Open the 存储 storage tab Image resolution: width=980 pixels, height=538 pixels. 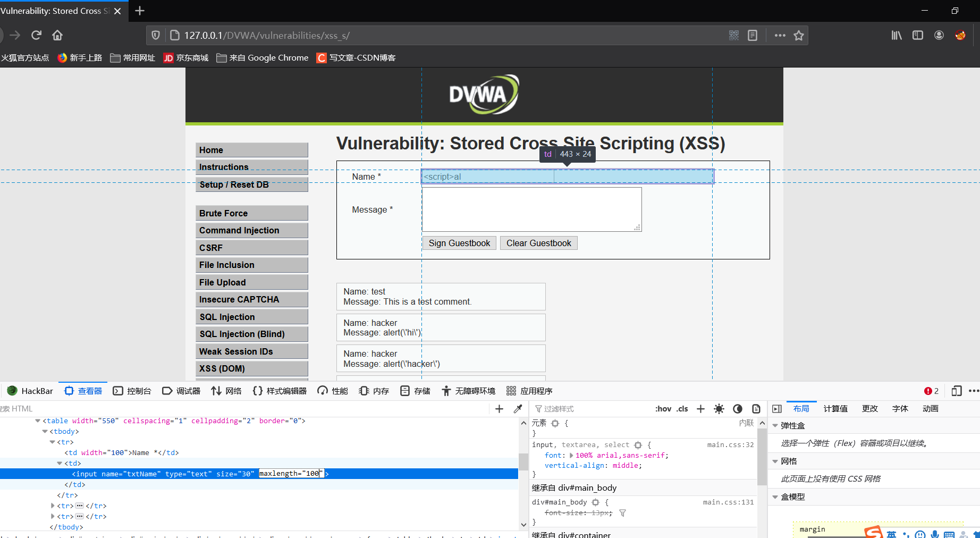click(x=415, y=391)
